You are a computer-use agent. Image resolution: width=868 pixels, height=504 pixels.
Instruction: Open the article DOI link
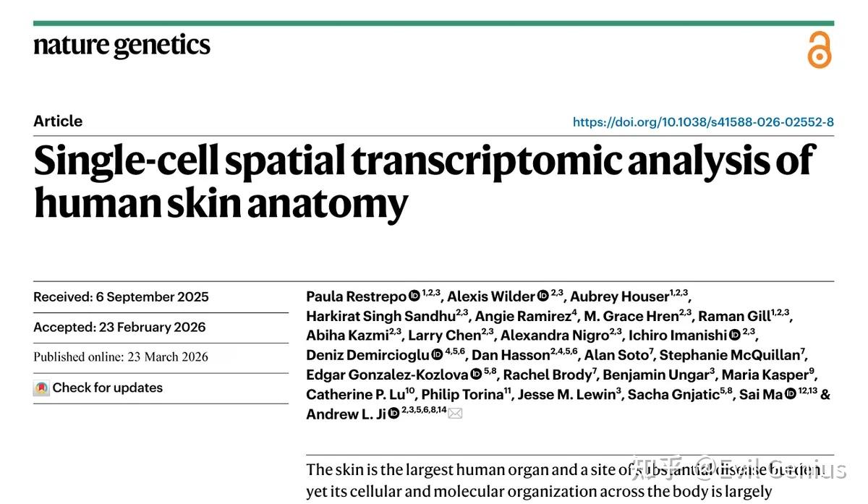[x=703, y=121]
